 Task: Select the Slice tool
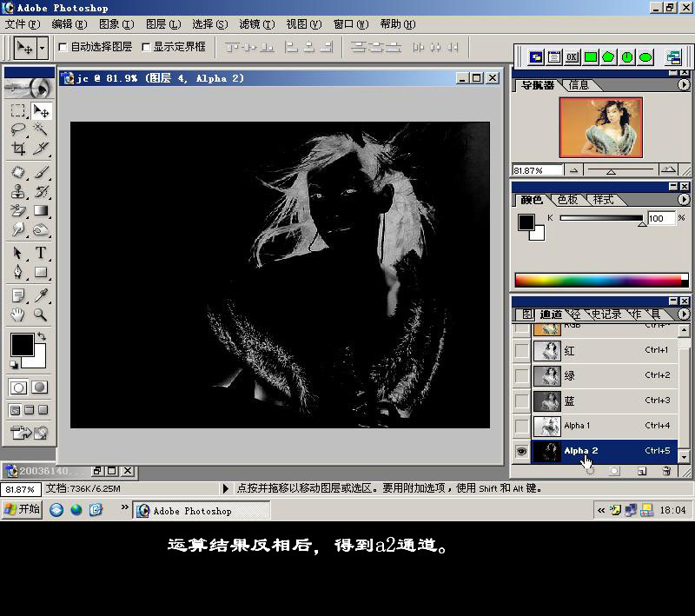(41, 148)
